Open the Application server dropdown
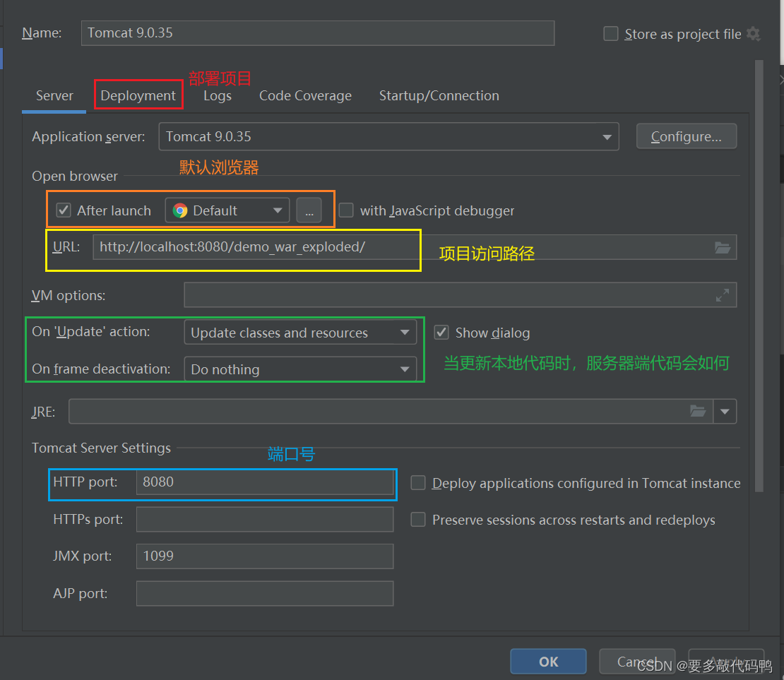Screen dimensions: 784x680 [x=388, y=136]
